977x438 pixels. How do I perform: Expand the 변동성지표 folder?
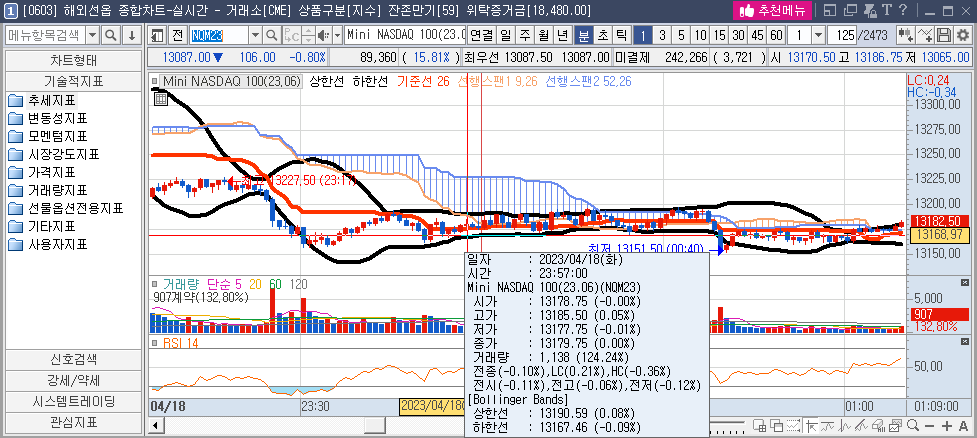[x=47, y=118]
